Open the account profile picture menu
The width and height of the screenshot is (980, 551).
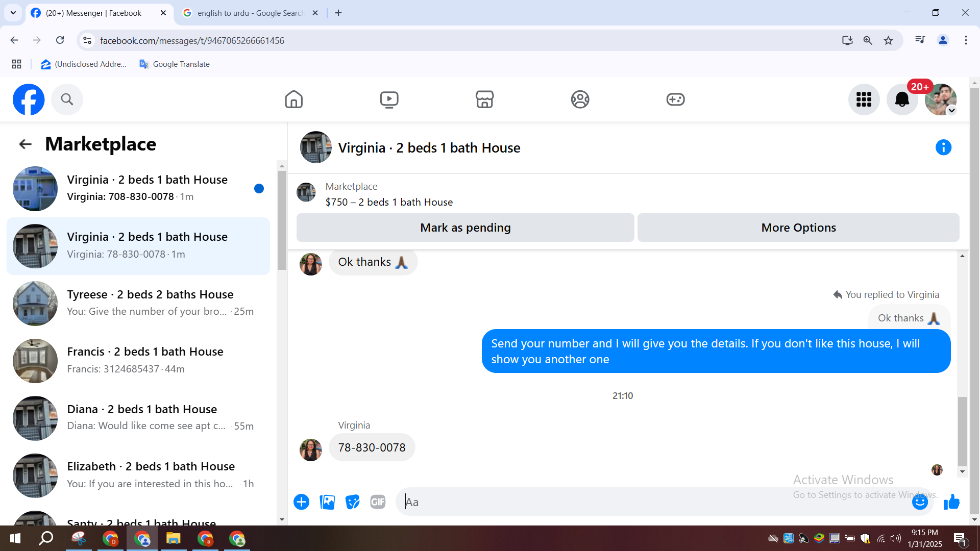click(940, 99)
